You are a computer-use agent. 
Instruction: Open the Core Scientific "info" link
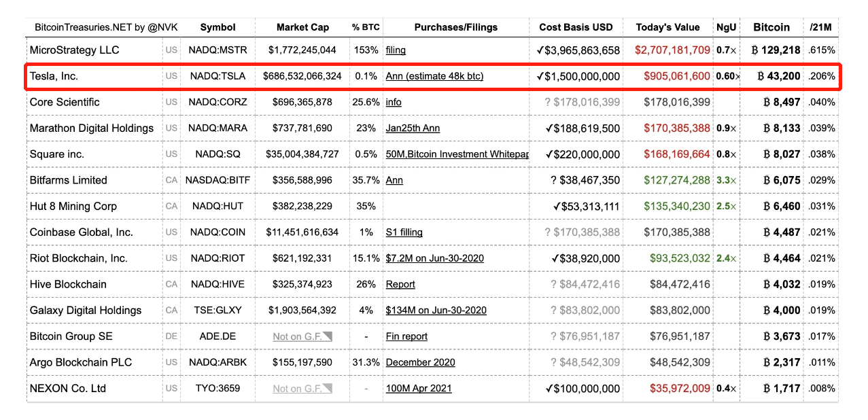pos(394,103)
